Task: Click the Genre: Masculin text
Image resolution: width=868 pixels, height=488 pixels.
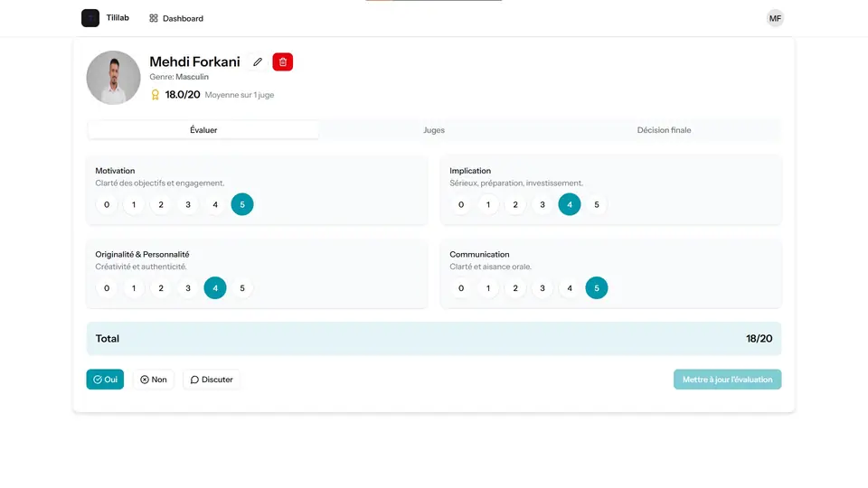Action: [x=179, y=77]
